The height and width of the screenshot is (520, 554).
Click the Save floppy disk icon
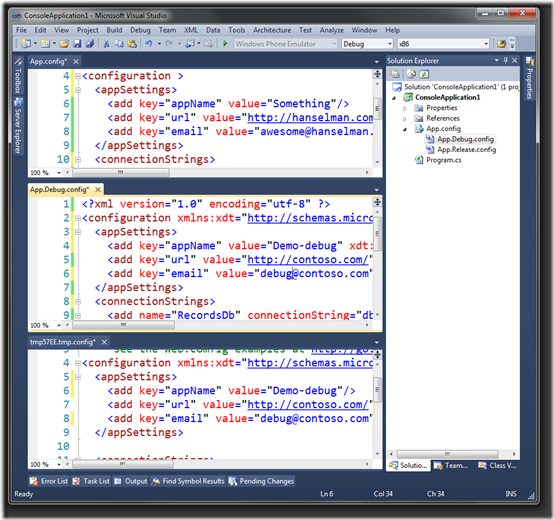[x=77, y=44]
